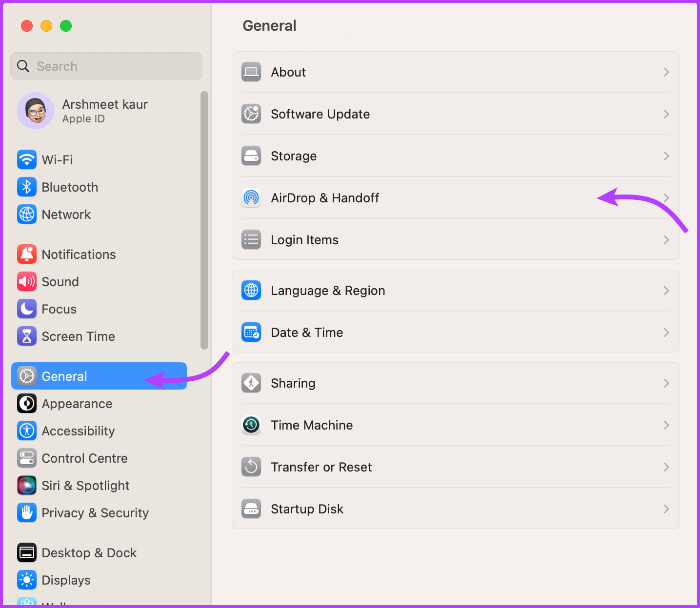Select the Notifications label in sidebar
Viewport: 700px width, 608px height.
[79, 255]
